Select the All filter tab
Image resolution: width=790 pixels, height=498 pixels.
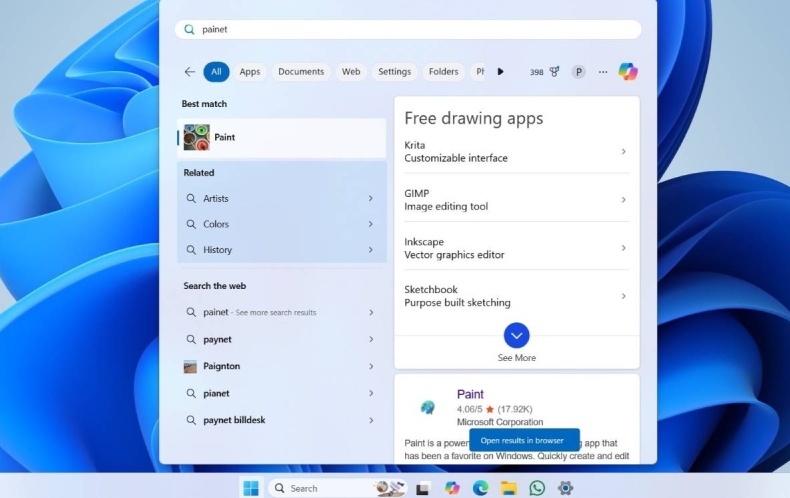point(216,72)
